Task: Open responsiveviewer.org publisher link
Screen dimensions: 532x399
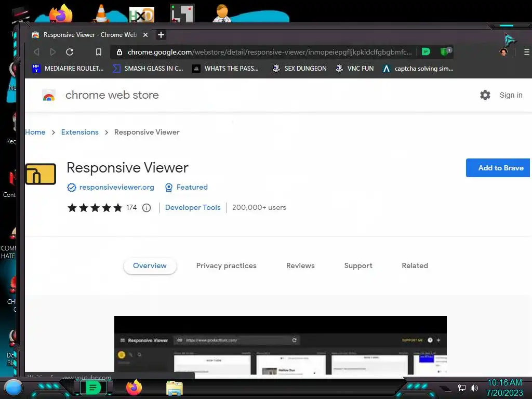Action: pos(116,187)
